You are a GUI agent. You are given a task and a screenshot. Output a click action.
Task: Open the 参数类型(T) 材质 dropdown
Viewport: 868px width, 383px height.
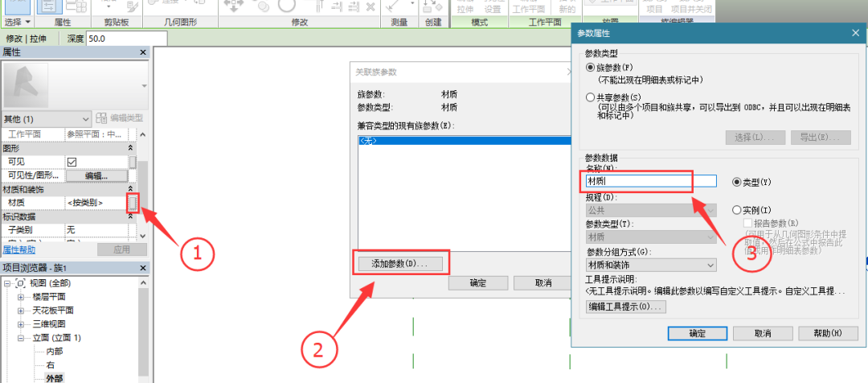651,237
